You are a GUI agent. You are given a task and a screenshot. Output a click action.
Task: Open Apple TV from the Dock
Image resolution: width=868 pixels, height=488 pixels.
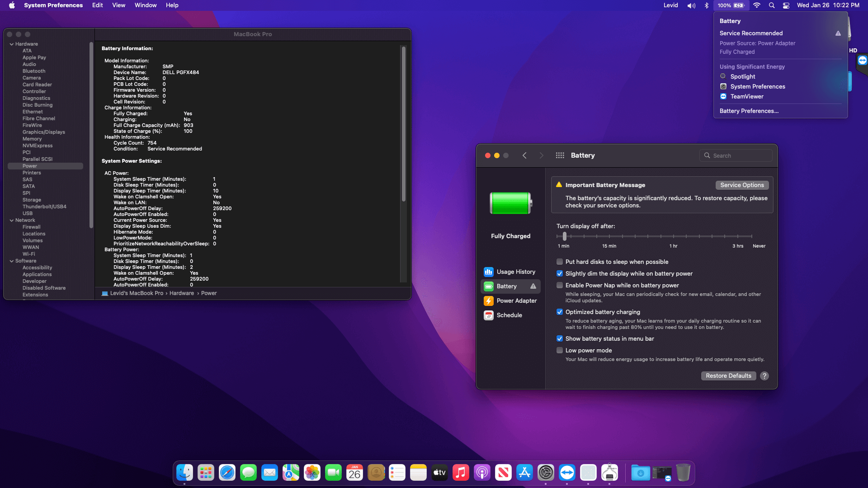pyautogui.click(x=439, y=473)
